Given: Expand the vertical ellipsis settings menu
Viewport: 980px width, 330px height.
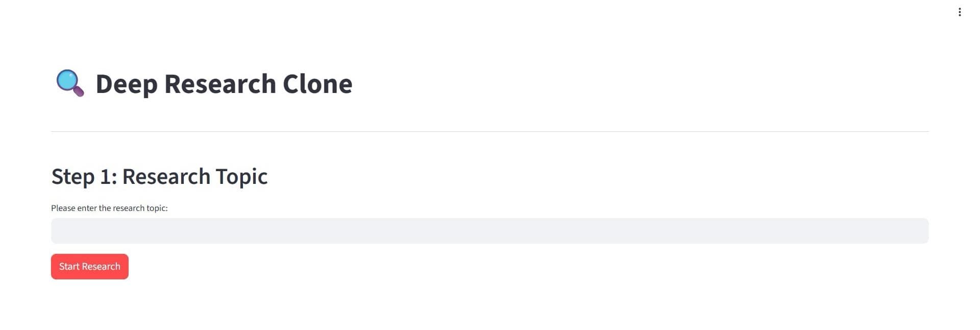Looking at the screenshot, I should click(960, 12).
